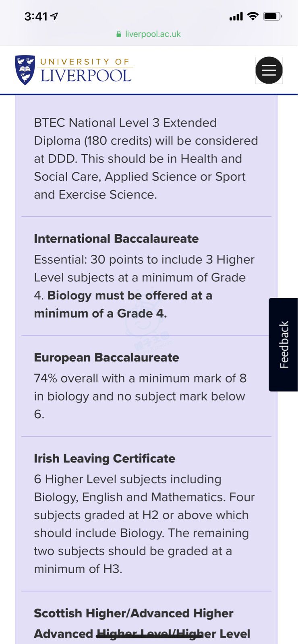The width and height of the screenshot is (298, 644).
Task: Tap the 6 Higher Level subjects paragraph
Action: (144, 524)
